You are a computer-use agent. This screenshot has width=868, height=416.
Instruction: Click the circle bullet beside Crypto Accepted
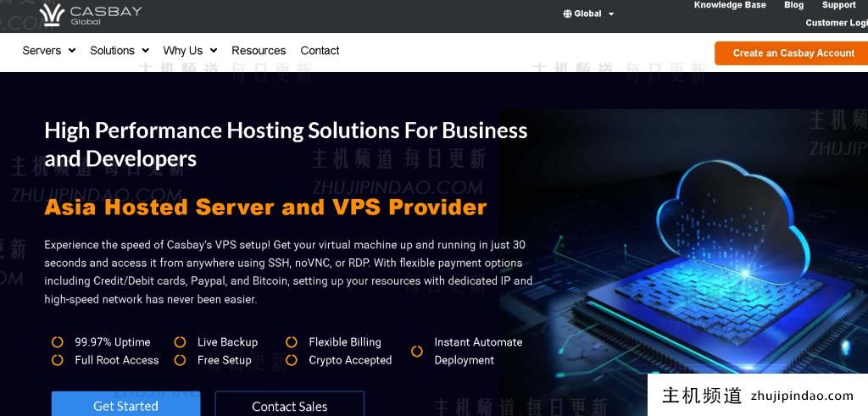click(292, 360)
